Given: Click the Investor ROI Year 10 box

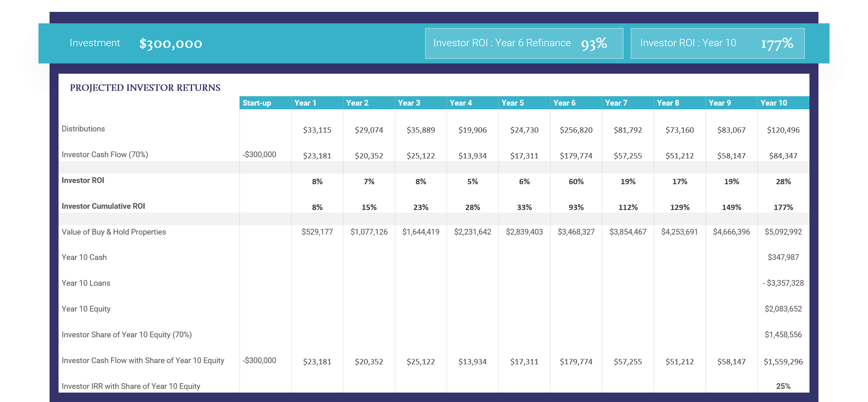Looking at the screenshot, I should tap(717, 43).
